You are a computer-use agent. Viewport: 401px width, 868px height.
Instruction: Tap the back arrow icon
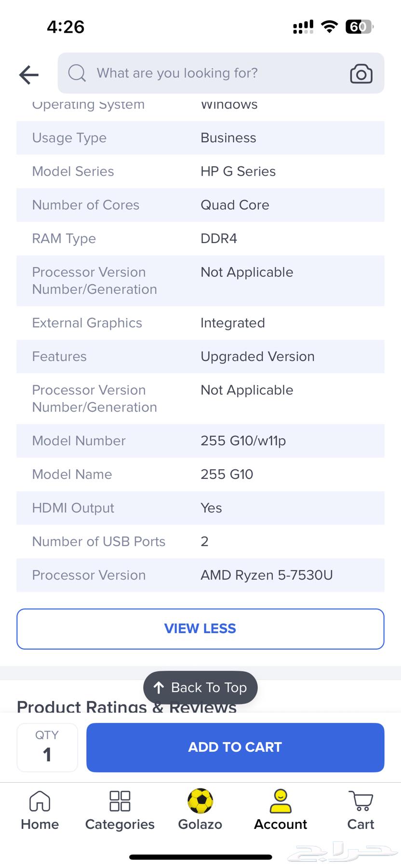click(x=29, y=75)
